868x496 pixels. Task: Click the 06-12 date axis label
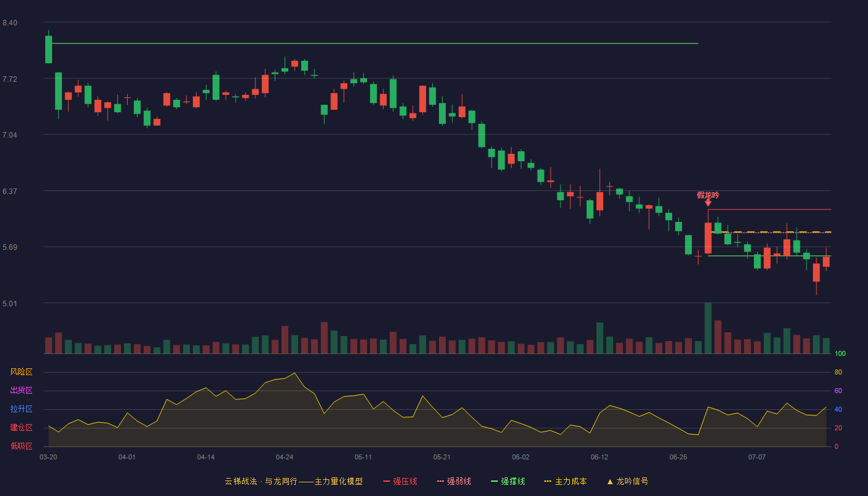coord(600,457)
